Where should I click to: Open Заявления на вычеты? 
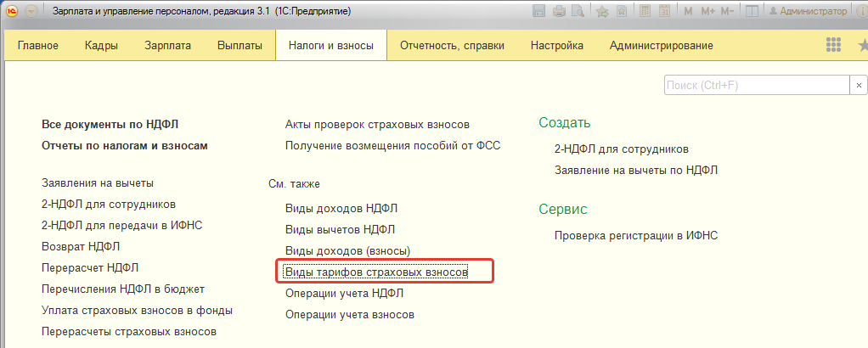pyautogui.click(x=98, y=182)
